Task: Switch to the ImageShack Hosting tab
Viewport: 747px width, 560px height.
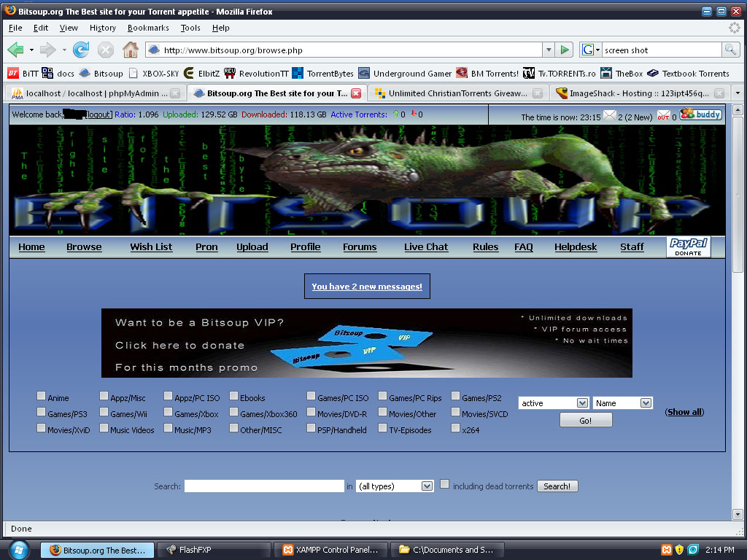Action: 638,93
